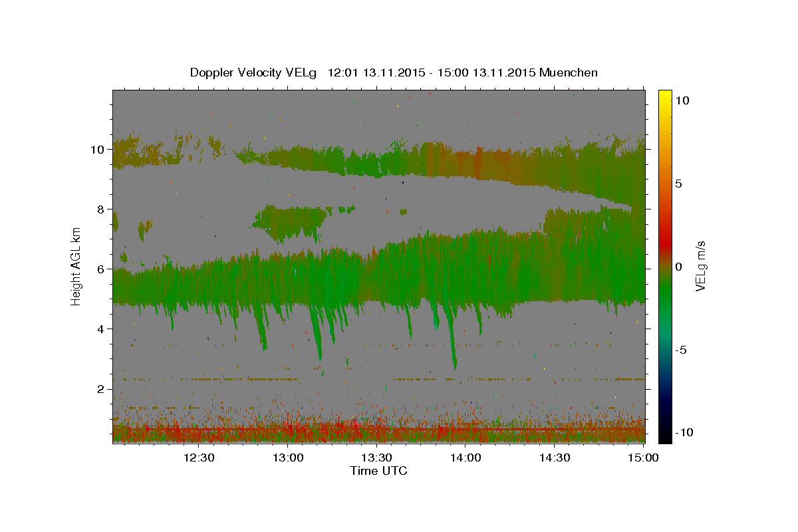Screen dimensions: 798x532
Task: Click the red section of the colorbar
Action: click(x=665, y=243)
